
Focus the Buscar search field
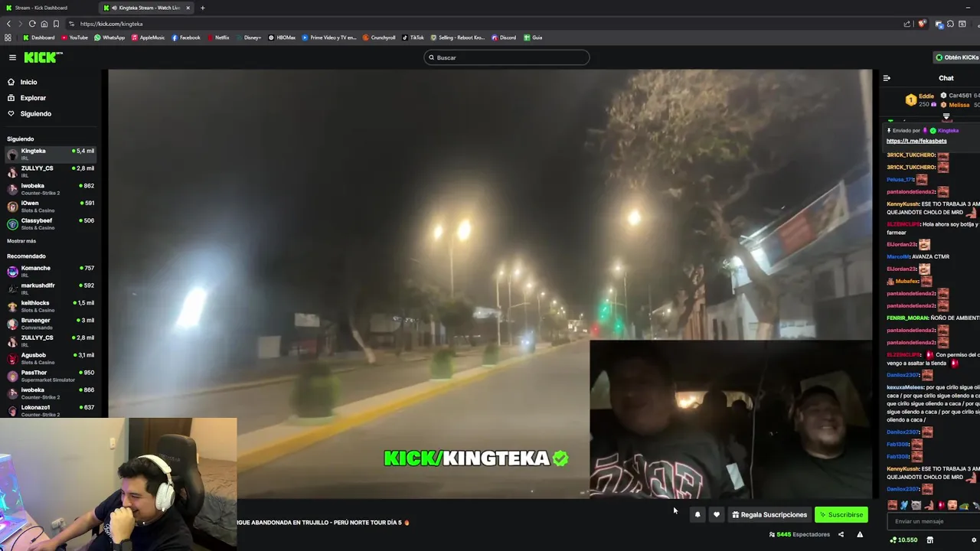(x=507, y=57)
